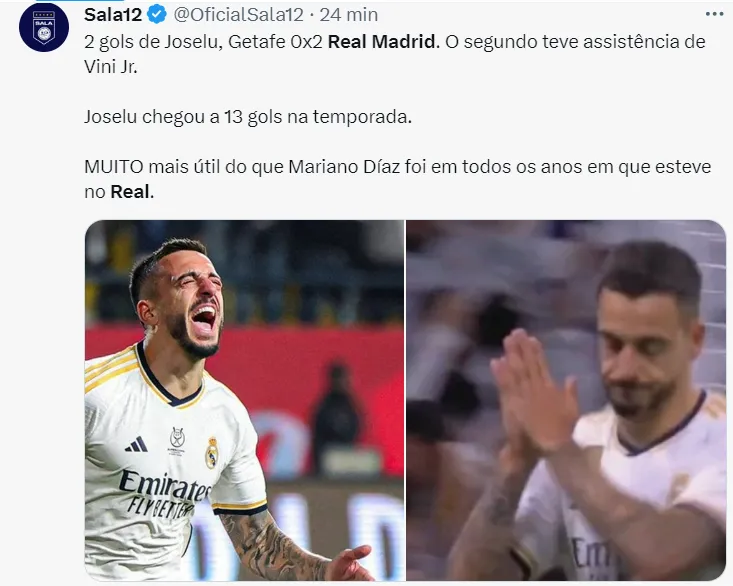Open the Sala12 profile avatar
This screenshot has width=733, height=586.
tap(44, 27)
